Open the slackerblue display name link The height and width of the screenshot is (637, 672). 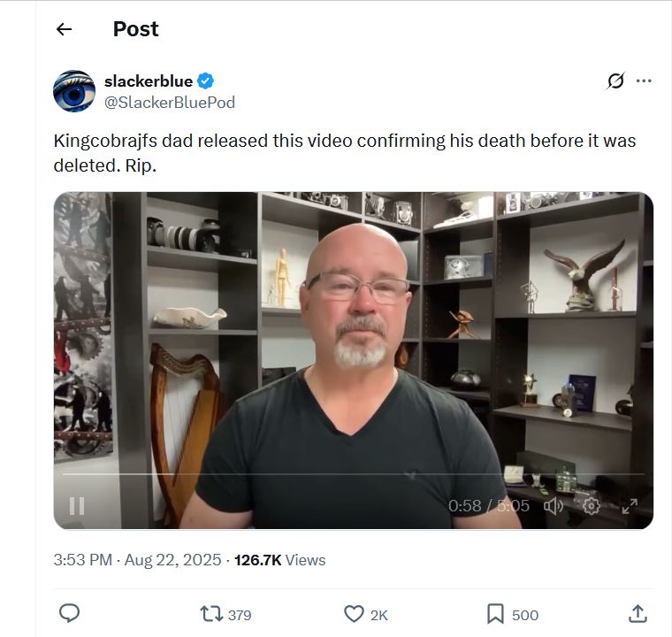click(x=149, y=81)
